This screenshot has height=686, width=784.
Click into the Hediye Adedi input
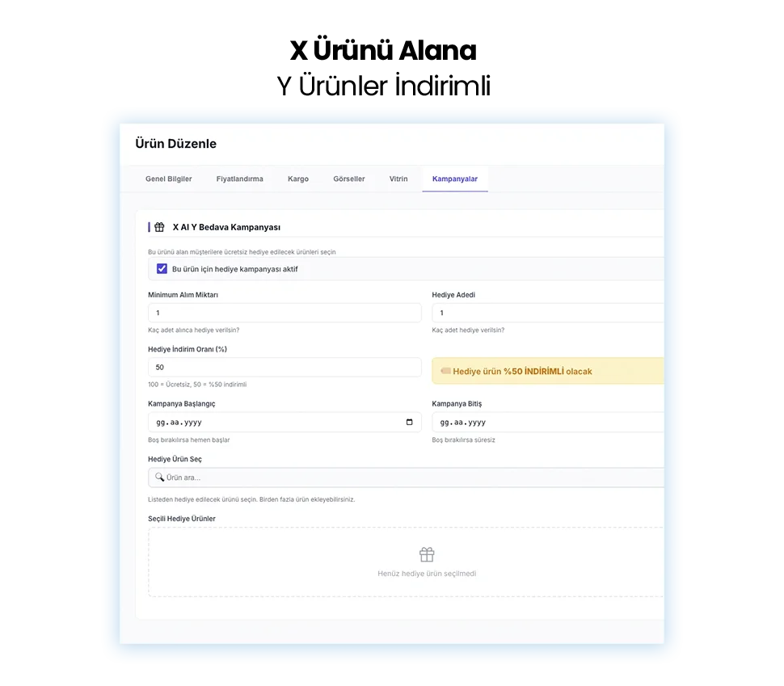coord(547,313)
